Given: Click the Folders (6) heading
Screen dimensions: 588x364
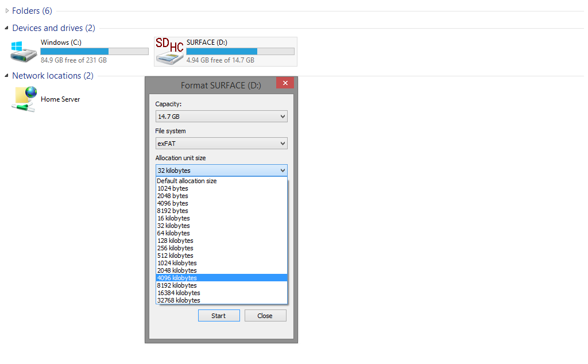Looking at the screenshot, I should tap(32, 11).
